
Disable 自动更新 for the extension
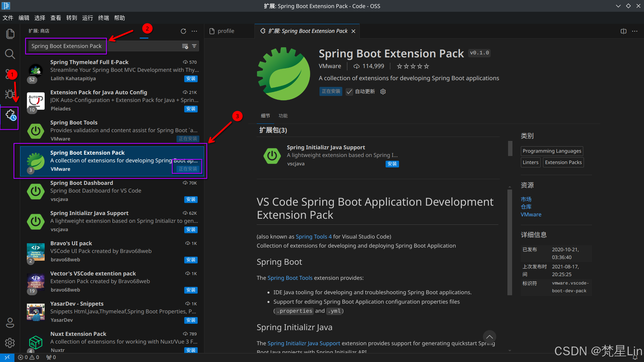(349, 91)
